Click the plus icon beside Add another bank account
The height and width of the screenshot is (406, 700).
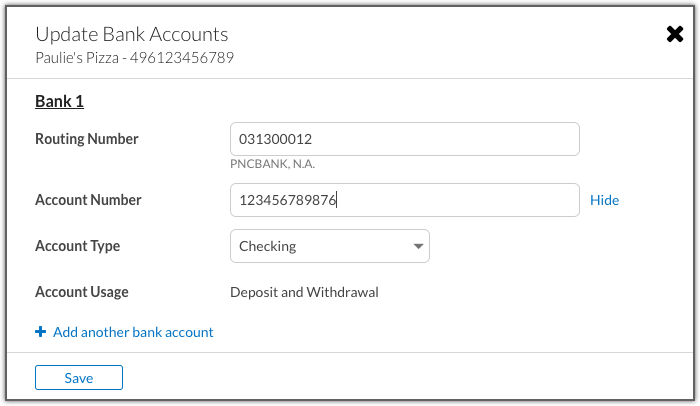point(41,332)
